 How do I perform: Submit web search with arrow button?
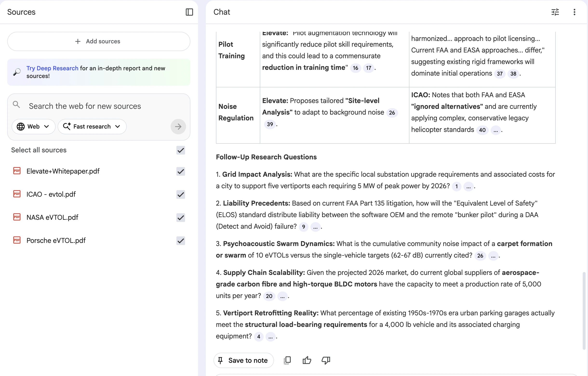pyautogui.click(x=178, y=126)
